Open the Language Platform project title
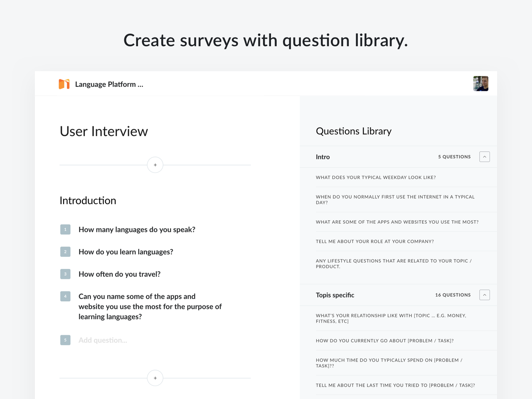The height and width of the screenshot is (399, 532). (x=109, y=84)
